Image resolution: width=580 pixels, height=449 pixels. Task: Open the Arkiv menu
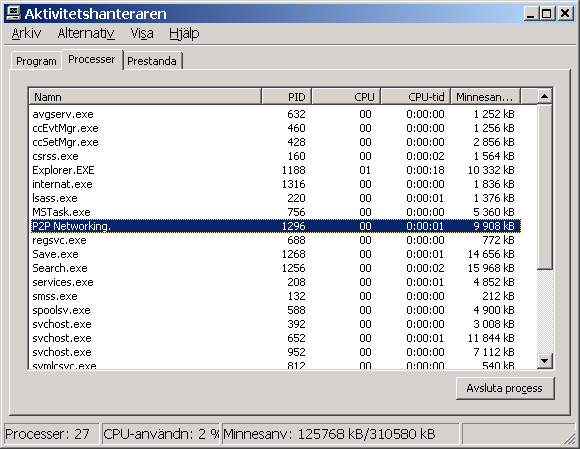tap(26, 34)
